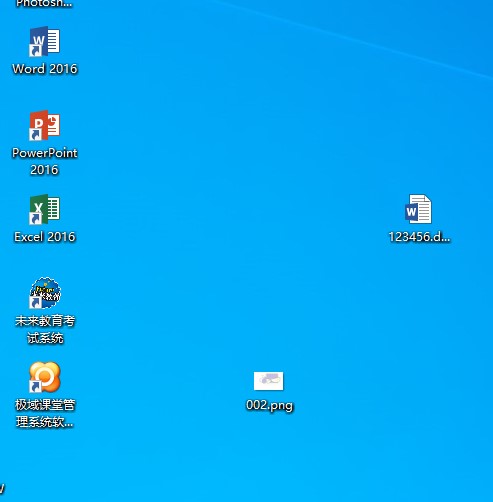Viewport: 493px width, 502px height.
Task: Click the "未来教育考试系统" label text
Action: [x=45, y=329]
